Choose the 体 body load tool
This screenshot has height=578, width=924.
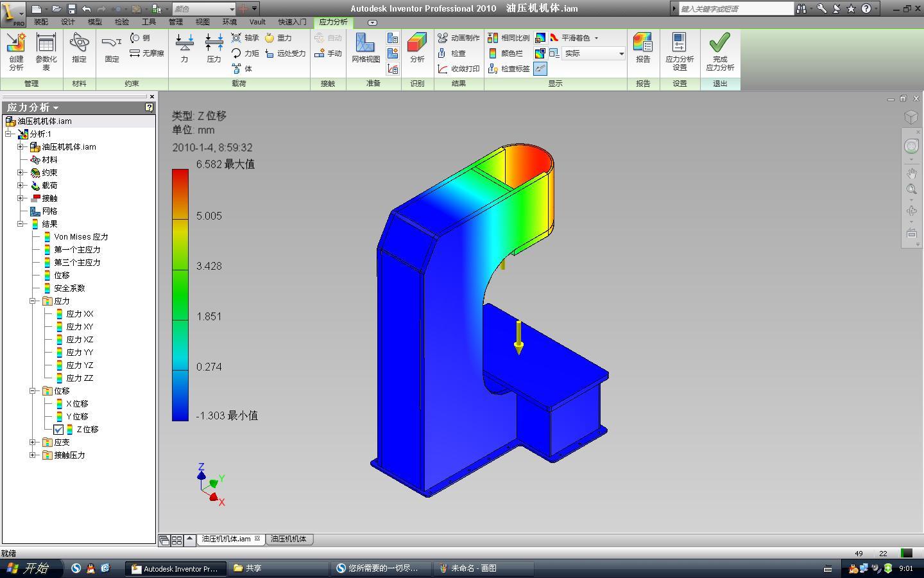pos(242,69)
